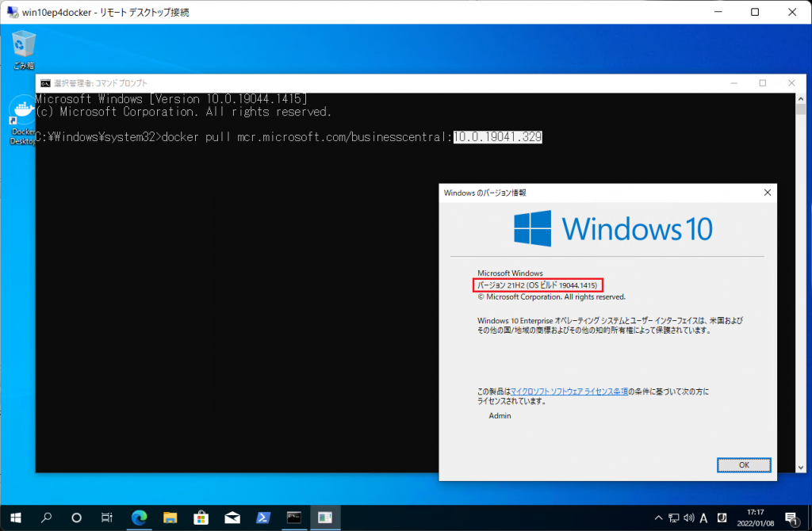Open the Windows Start menu
Screen dimensions: 812x531
(16, 518)
